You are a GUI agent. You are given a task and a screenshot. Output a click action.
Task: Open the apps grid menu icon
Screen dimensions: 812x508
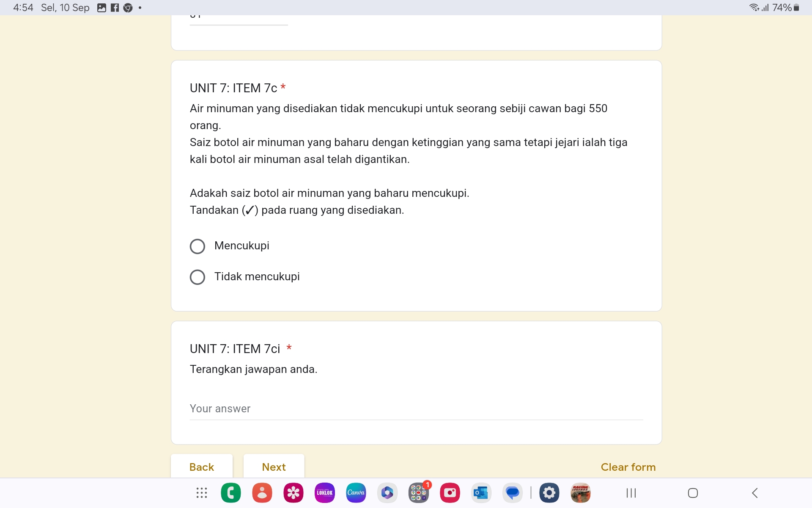click(x=202, y=492)
